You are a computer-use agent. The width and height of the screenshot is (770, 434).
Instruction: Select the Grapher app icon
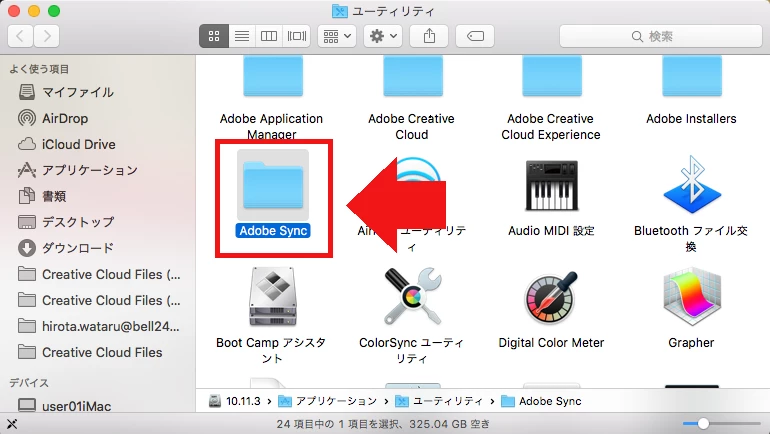coord(692,297)
